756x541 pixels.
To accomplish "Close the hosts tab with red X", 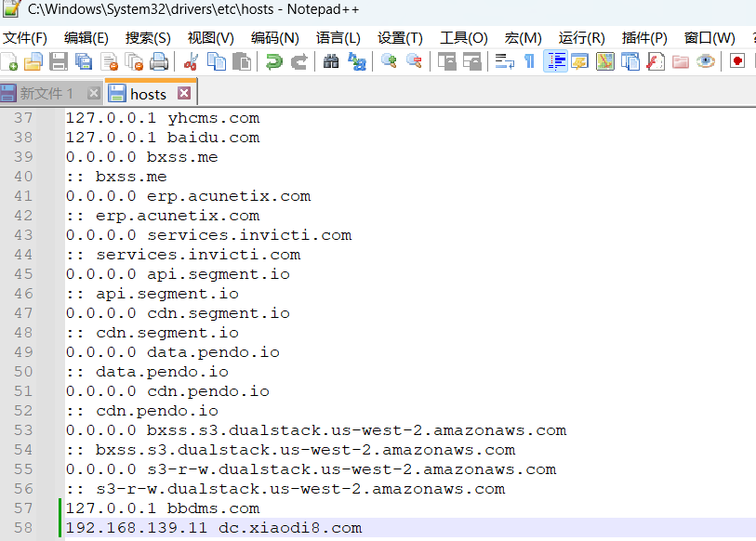I will coord(184,93).
